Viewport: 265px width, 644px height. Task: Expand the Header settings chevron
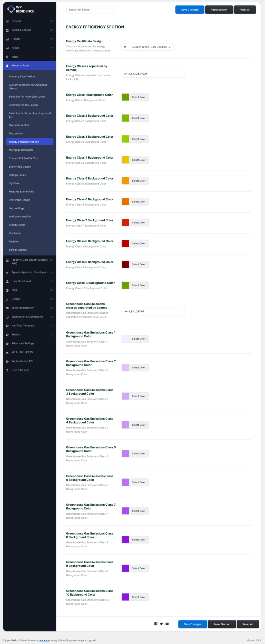(x=51, y=39)
